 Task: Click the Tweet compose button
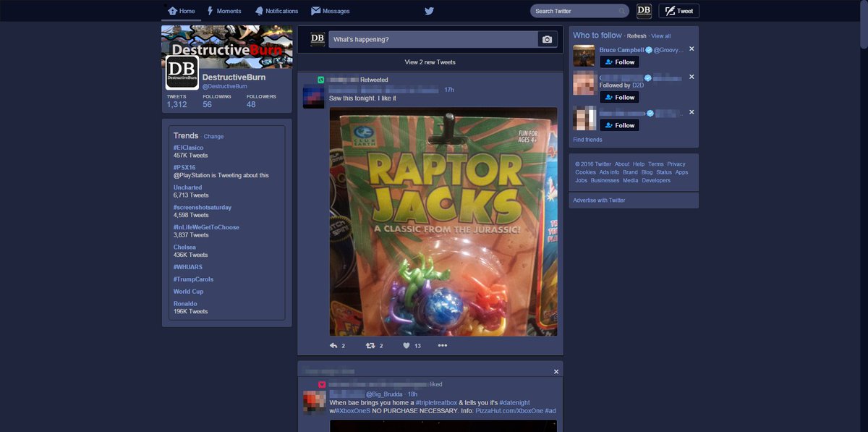[678, 11]
